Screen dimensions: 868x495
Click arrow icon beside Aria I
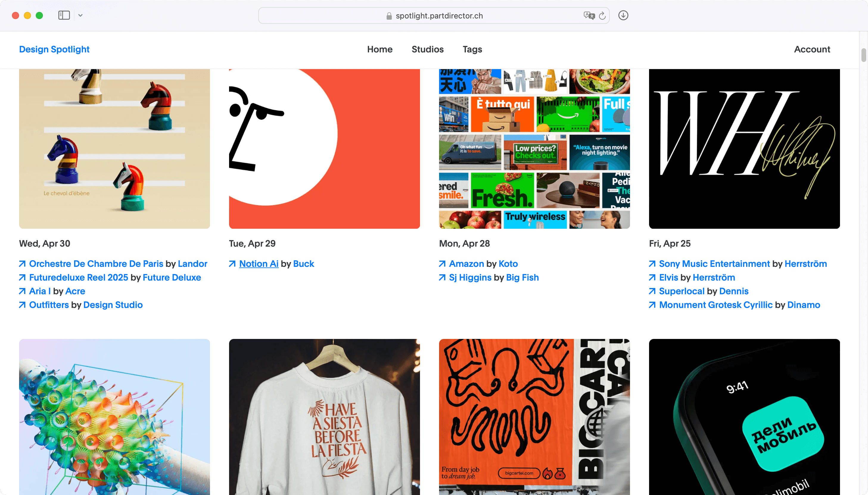point(22,291)
